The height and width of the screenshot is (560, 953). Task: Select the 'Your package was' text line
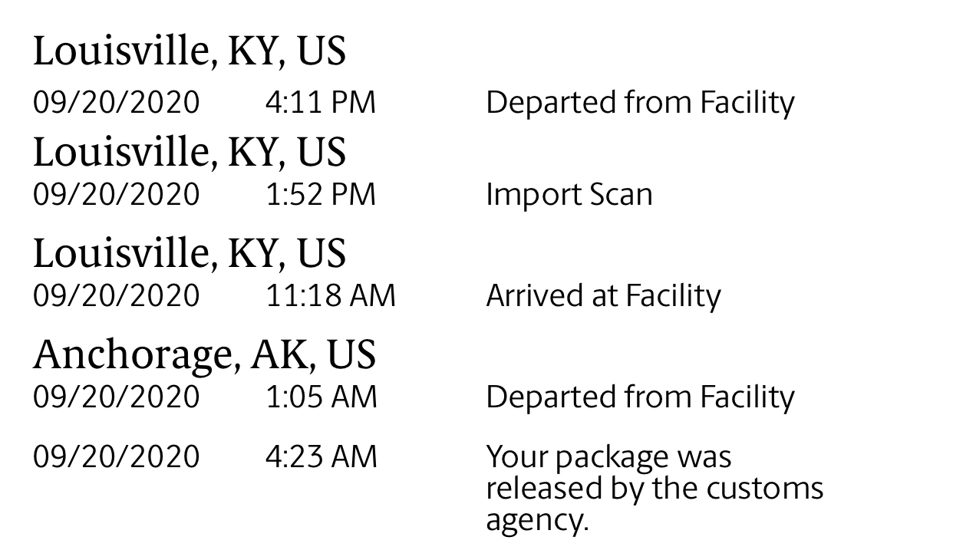tap(609, 458)
